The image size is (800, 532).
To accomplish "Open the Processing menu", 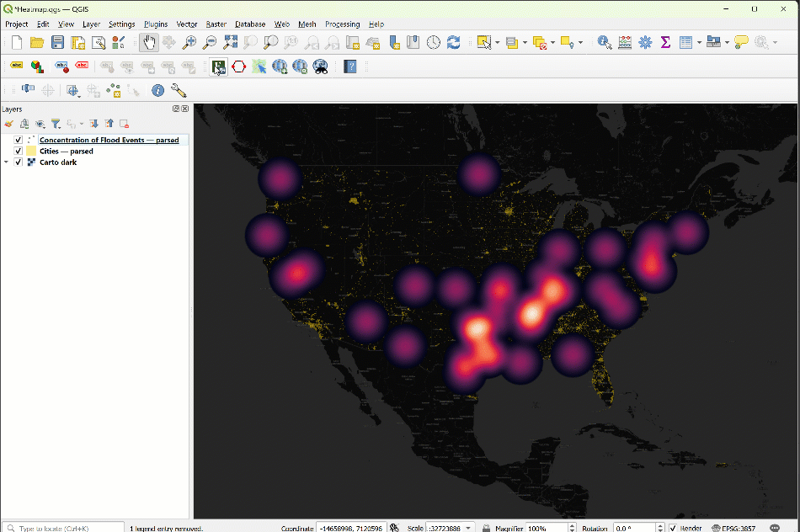I will [x=342, y=24].
